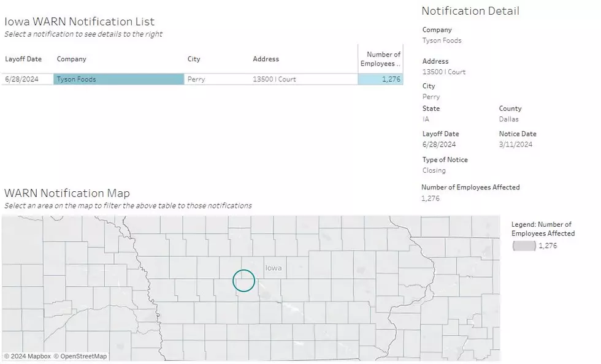Image resolution: width=601 pixels, height=364 pixels.
Task: Click the 1,276 value under Employees Affected
Action: [x=431, y=199]
